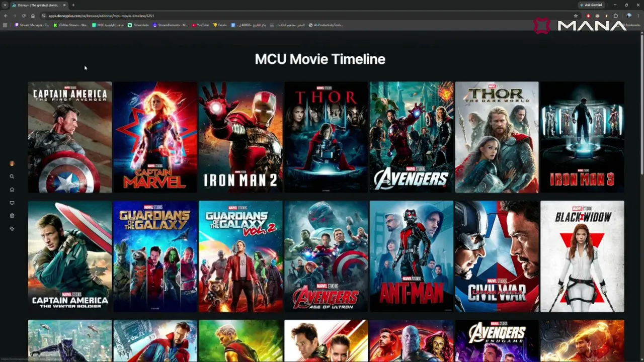Go to Disney+ Home via sidebar icon
Viewport: 644px width, 362px height.
click(x=12, y=190)
